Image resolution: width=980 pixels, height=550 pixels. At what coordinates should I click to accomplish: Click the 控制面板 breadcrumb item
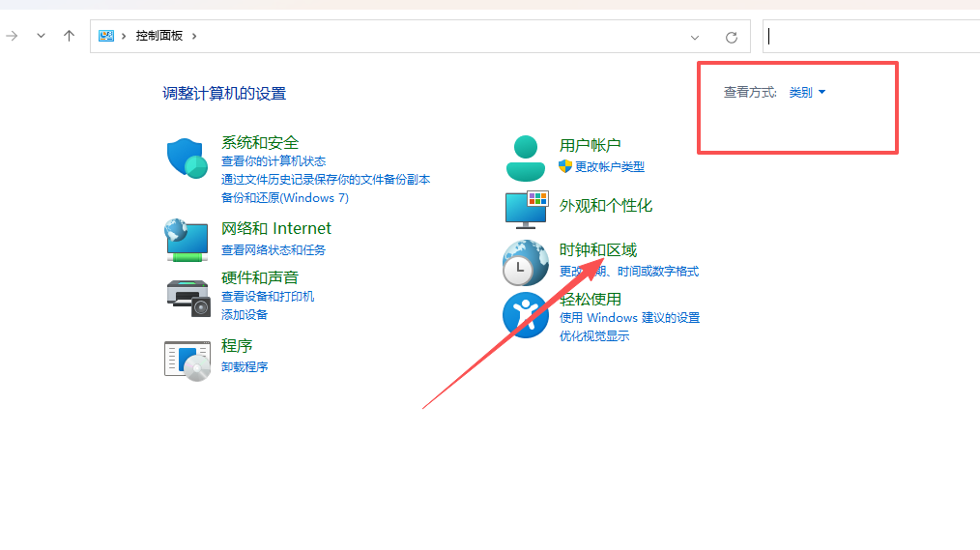[x=159, y=36]
